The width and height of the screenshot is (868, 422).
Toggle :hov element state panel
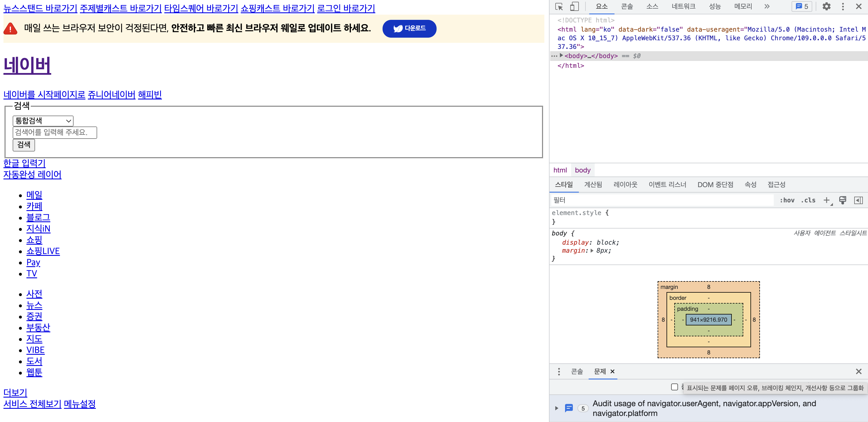pos(787,200)
